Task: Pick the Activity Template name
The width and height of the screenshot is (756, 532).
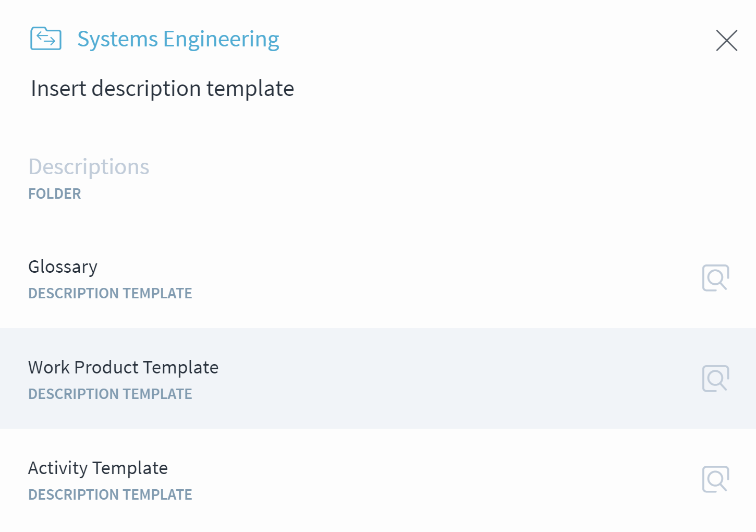Action: pyautogui.click(x=98, y=468)
